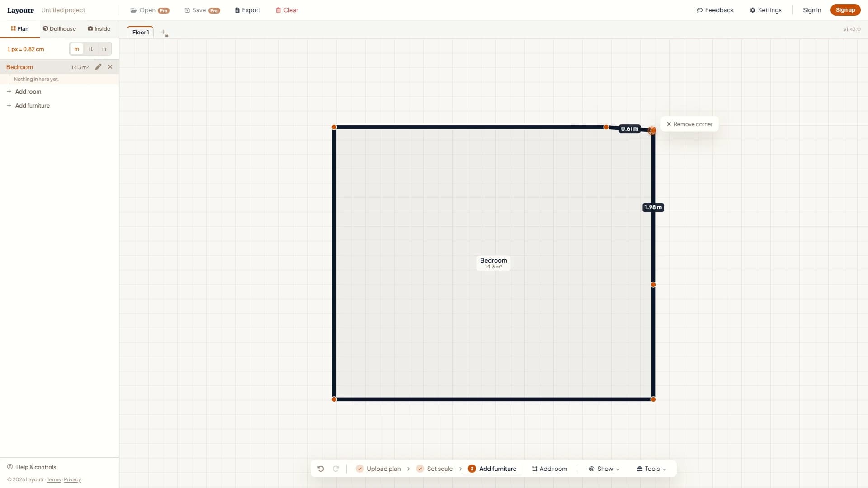
Task: Add a new floor with plus icon
Action: pos(164,33)
